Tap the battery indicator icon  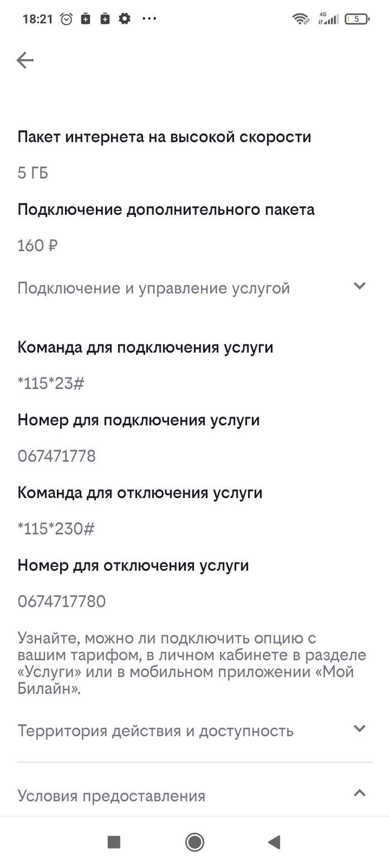(357, 19)
